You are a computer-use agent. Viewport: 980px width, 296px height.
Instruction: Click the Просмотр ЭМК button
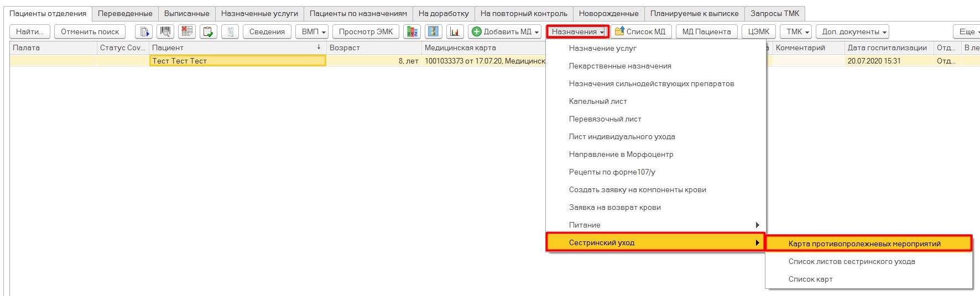[x=366, y=32]
